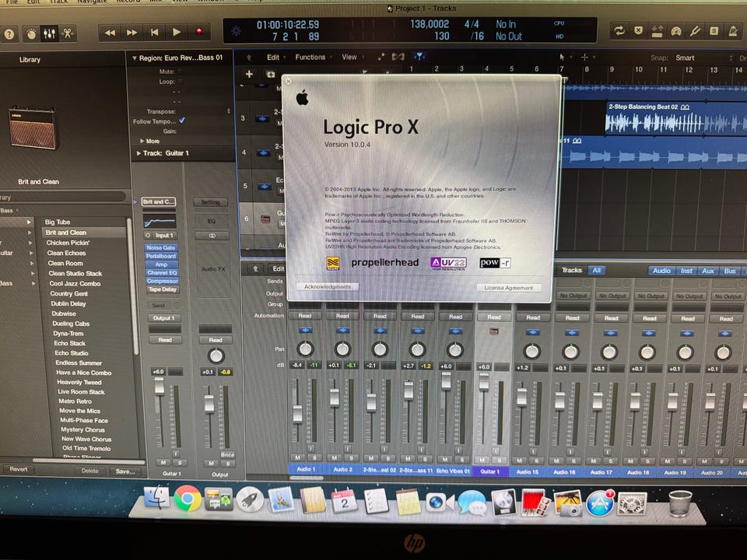This screenshot has width=747, height=560.
Task: Expand the More section in Region inspector
Action: [142, 141]
